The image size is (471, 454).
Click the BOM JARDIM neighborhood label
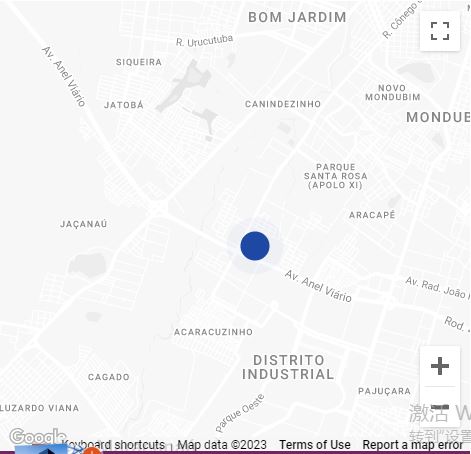[x=297, y=17]
